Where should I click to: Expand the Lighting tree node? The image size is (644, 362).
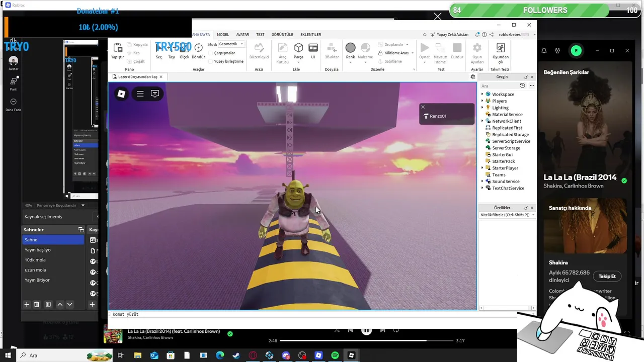point(482,108)
